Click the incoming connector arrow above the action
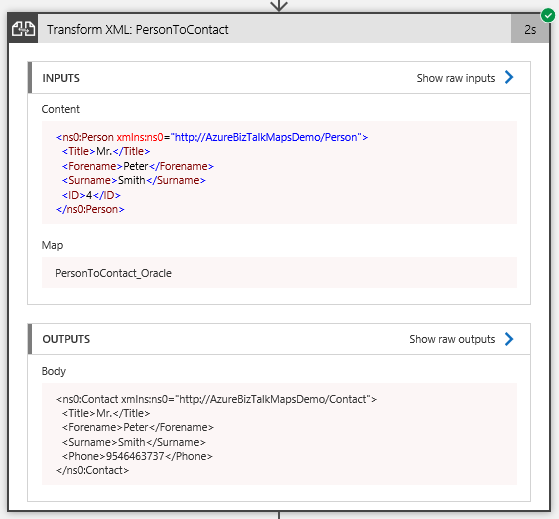 279,5
